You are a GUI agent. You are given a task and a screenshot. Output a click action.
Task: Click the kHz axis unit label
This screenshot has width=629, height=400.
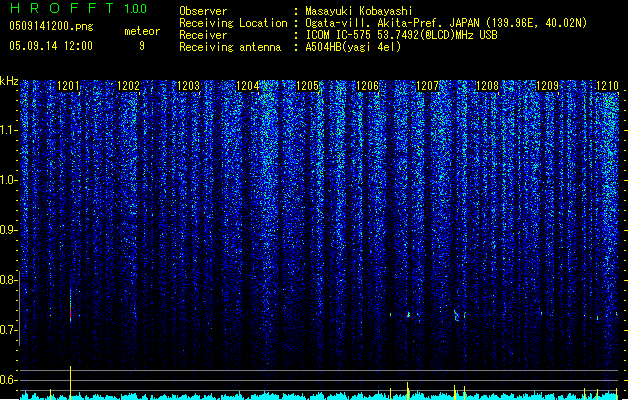[9, 81]
